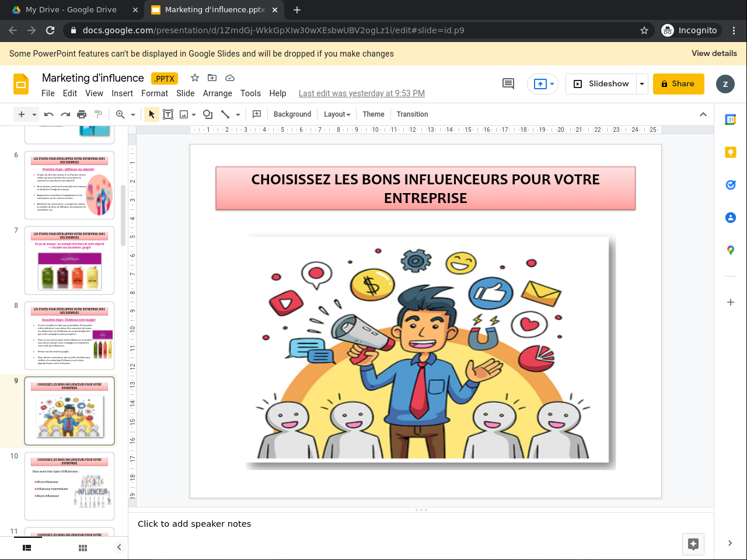This screenshot has height=560, width=747.
Task: Collapse the slide filmstrip panel
Action: pyautogui.click(x=119, y=547)
